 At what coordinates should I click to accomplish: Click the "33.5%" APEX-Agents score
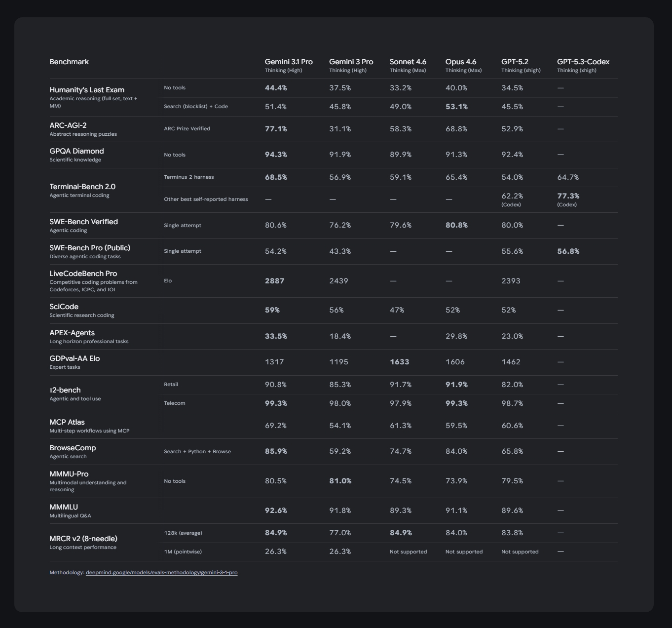(276, 336)
